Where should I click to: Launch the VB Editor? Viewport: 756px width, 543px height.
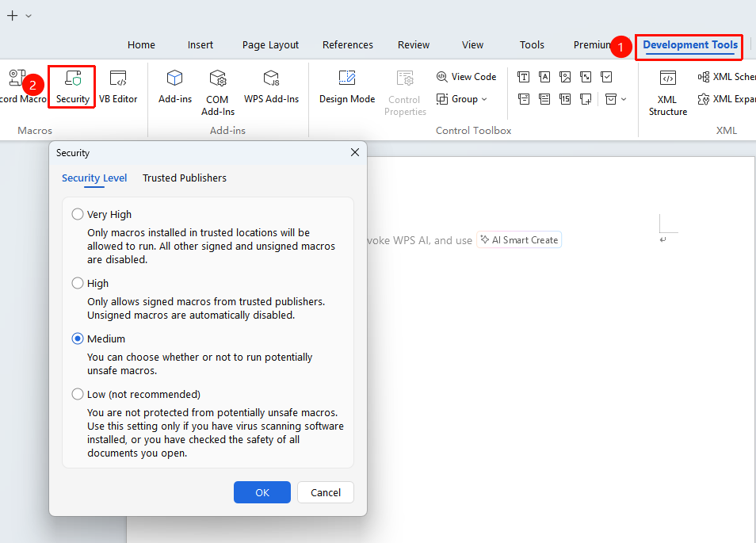click(118, 87)
